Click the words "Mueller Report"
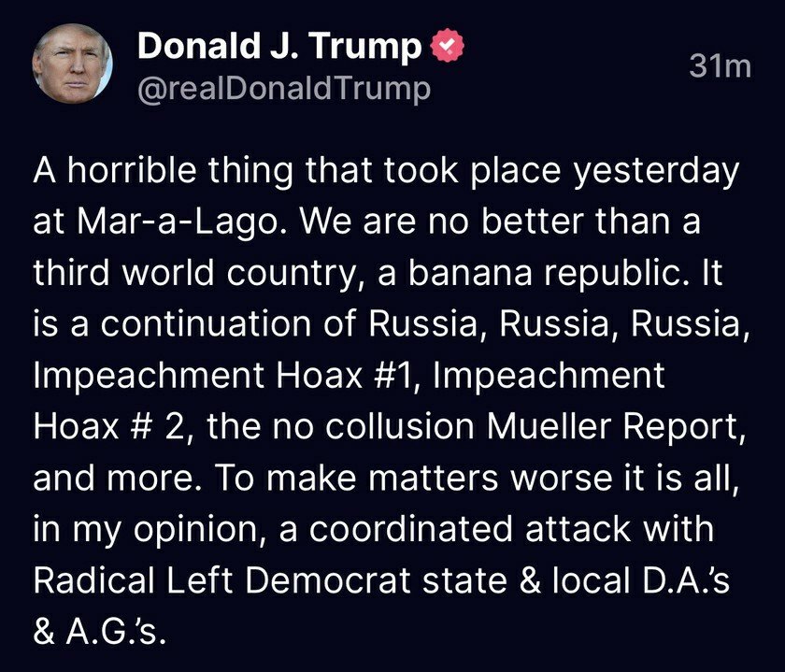 click(x=634, y=425)
